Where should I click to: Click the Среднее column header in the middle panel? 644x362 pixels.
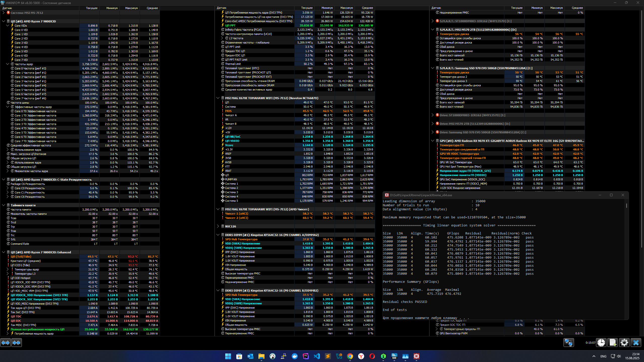[x=367, y=8]
